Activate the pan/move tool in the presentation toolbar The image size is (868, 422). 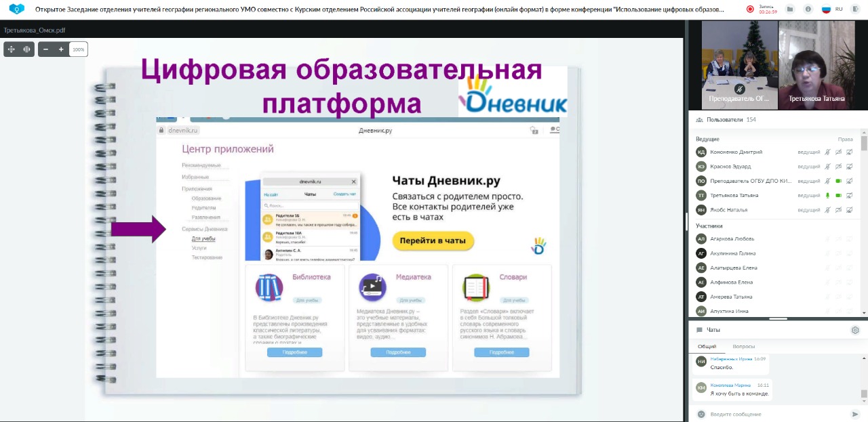[x=12, y=49]
